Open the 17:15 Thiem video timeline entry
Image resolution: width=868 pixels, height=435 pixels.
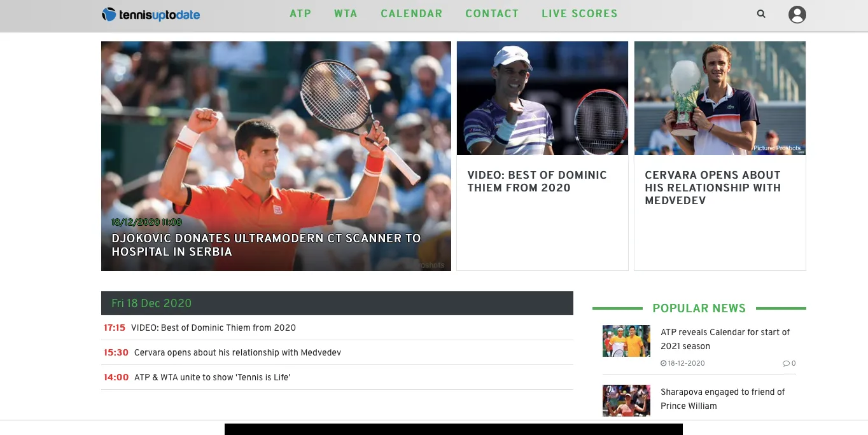coord(213,328)
